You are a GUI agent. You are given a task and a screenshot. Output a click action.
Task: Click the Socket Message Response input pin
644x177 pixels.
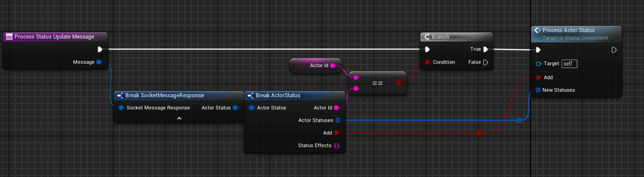tap(121, 108)
